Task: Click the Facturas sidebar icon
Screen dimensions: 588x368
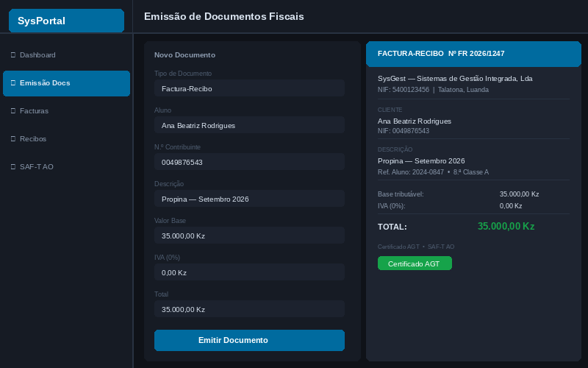Action: click(13, 111)
